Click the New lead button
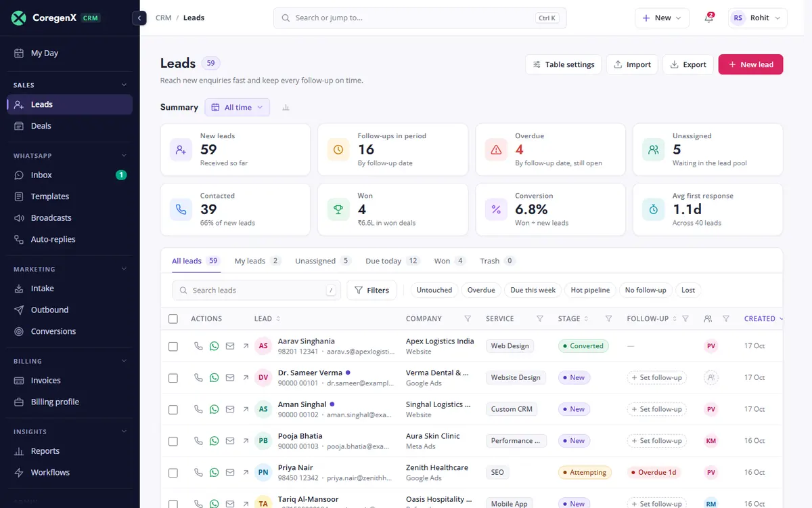This screenshot has width=812, height=508. pos(750,64)
